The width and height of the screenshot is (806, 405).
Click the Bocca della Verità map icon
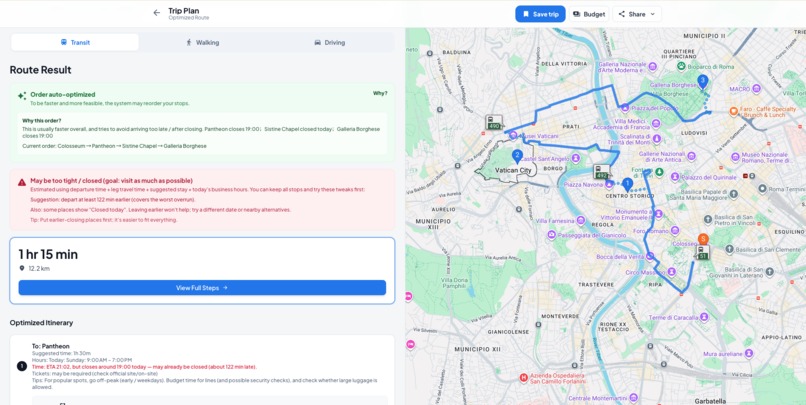(650, 256)
